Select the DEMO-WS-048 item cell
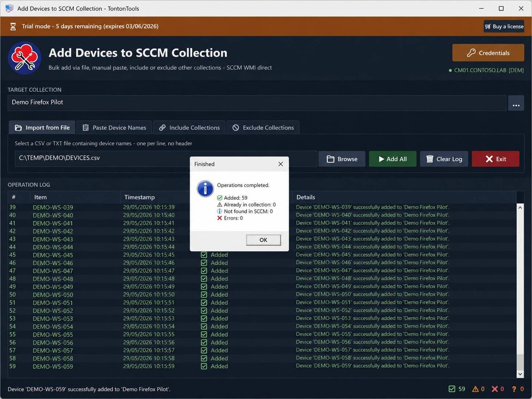This screenshot has height=399, width=532. point(53,279)
